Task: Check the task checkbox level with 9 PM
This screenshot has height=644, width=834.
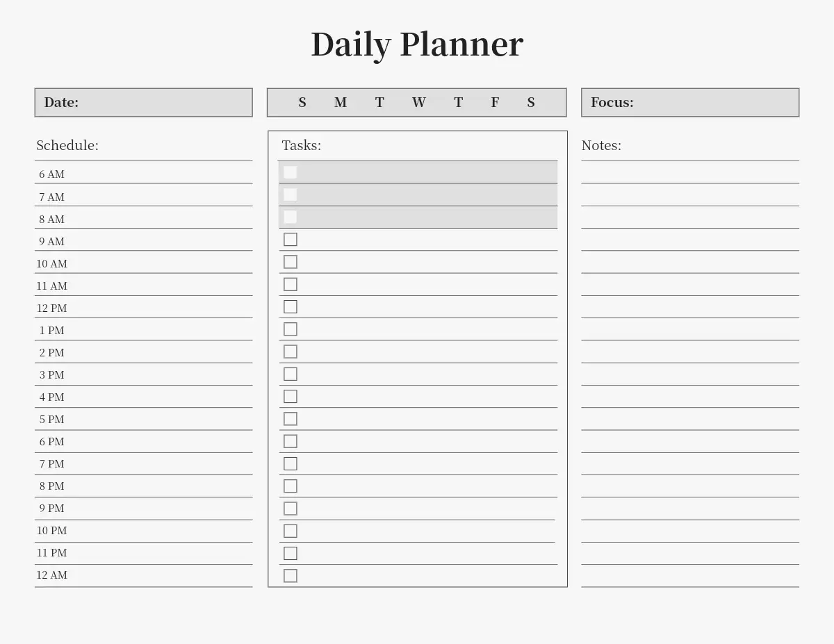Action: (x=291, y=509)
